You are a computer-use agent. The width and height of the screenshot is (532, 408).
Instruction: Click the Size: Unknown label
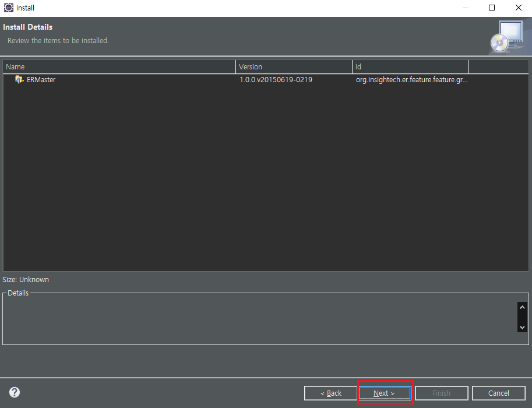click(x=26, y=280)
